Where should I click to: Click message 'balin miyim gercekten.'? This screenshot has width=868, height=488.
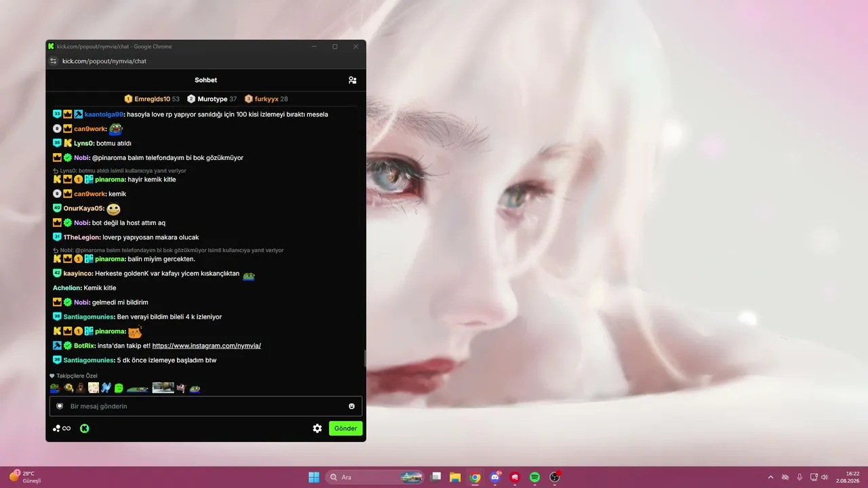(x=161, y=259)
